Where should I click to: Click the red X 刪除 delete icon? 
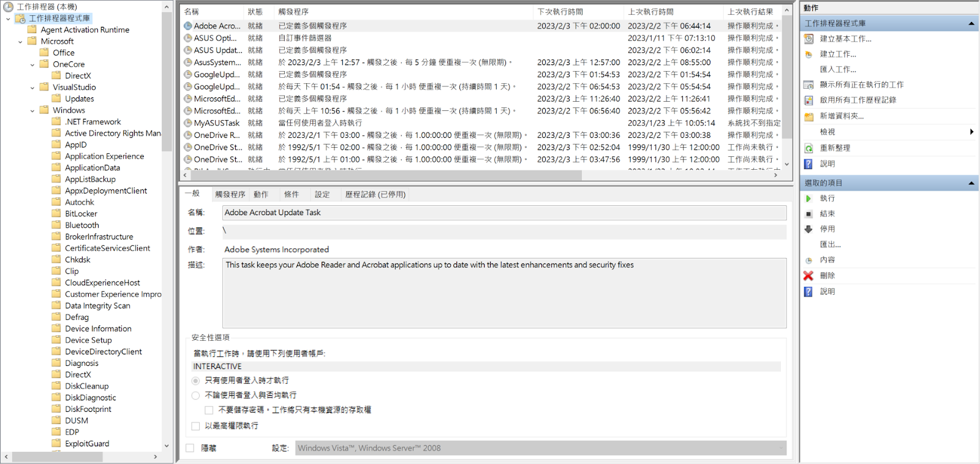(x=809, y=276)
